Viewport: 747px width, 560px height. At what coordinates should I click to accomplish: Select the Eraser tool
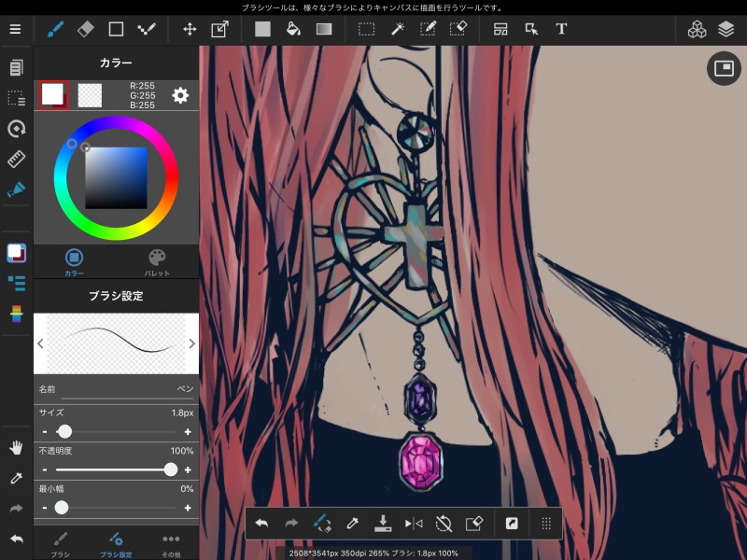coord(86,29)
